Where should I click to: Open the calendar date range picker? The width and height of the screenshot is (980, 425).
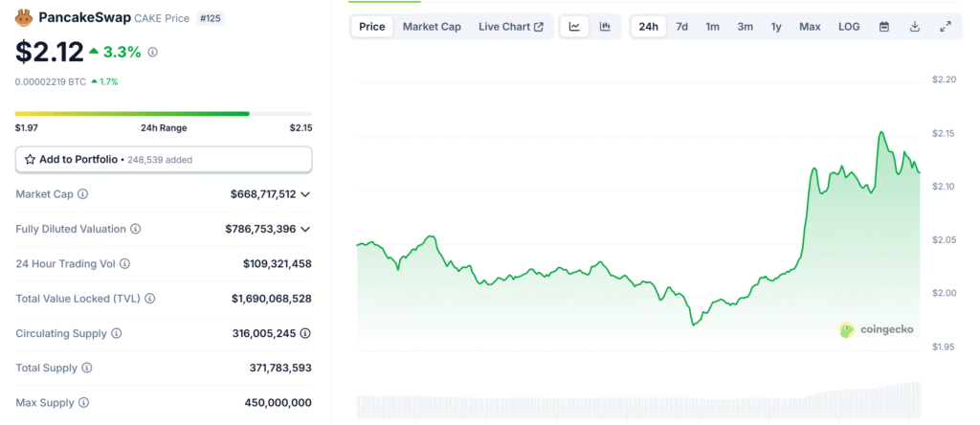tap(883, 27)
